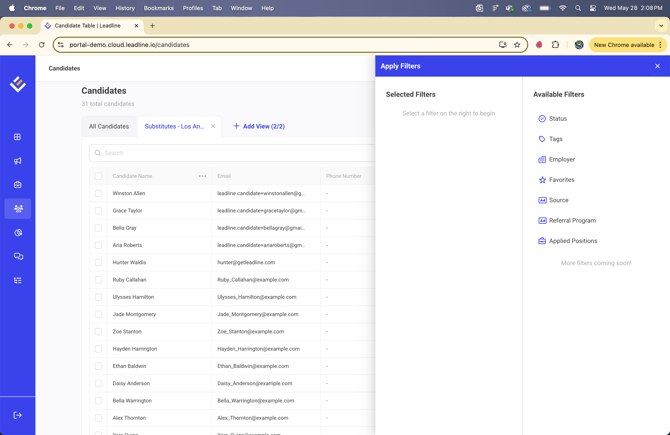
Task: Close the Substitutes view tab
Action: [x=213, y=126]
